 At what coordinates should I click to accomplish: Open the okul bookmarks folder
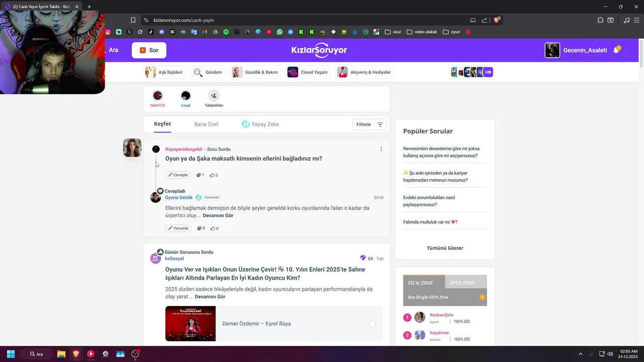click(392, 32)
